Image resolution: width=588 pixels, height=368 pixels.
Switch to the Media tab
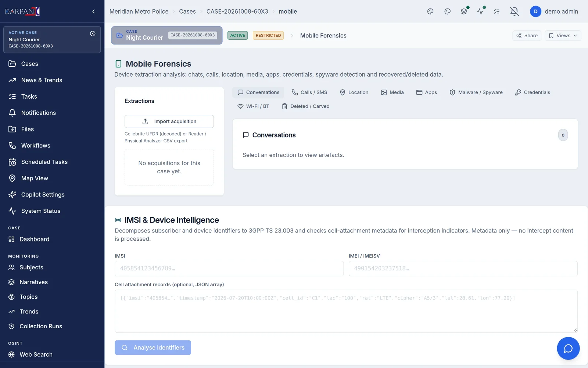392,92
